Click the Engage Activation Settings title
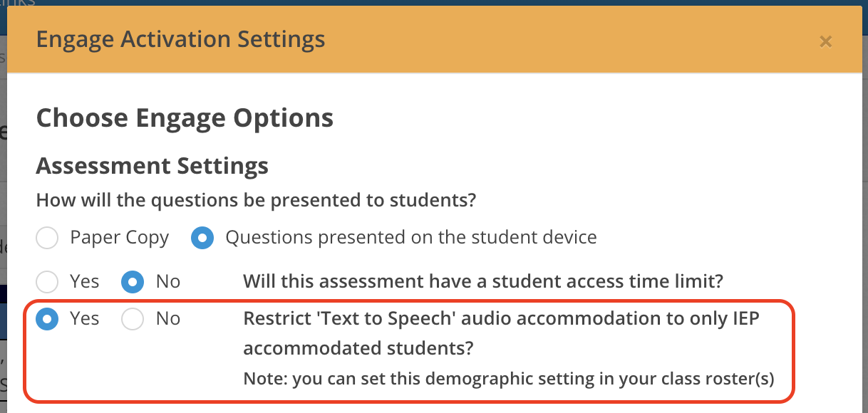 [181, 39]
